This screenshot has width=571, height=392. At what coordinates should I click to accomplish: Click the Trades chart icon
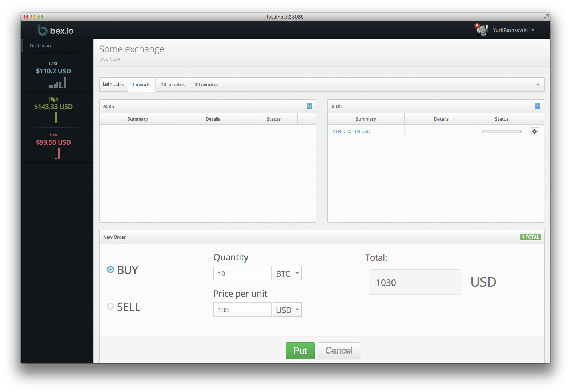(x=106, y=84)
